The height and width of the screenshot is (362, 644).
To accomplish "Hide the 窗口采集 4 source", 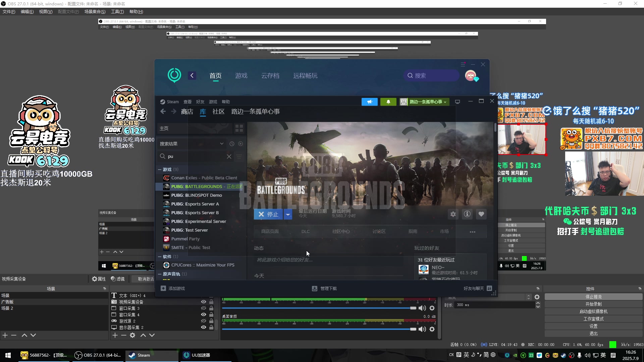I will [x=204, y=315].
